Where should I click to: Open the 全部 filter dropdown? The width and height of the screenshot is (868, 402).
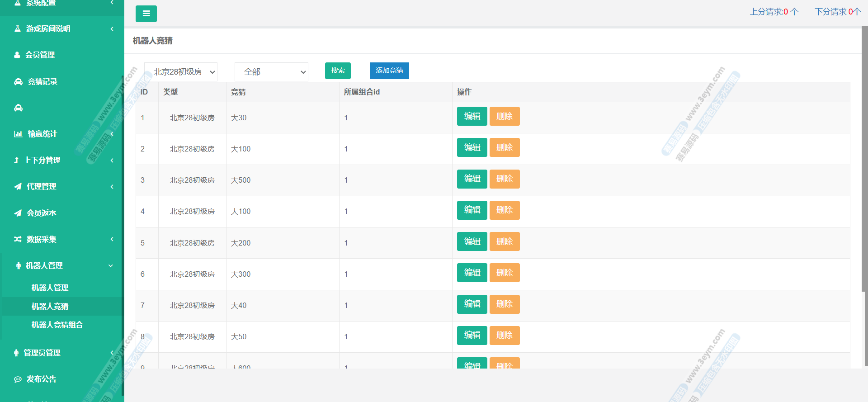271,72
